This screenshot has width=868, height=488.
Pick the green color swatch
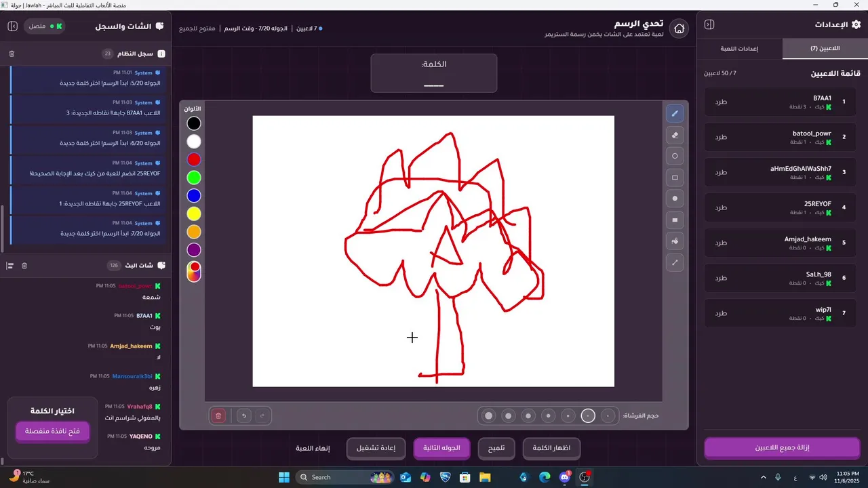[x=194, y=178]
